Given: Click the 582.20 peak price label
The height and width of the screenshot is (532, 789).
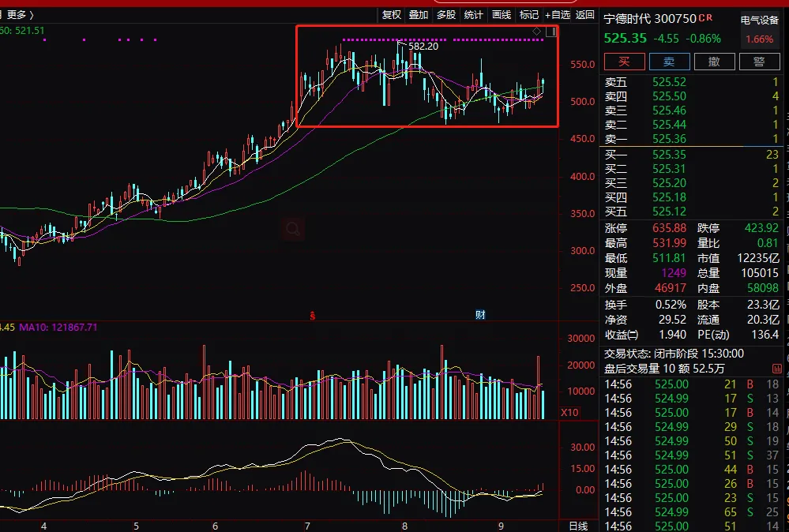Looking at the screenshot, I should 423,47.
